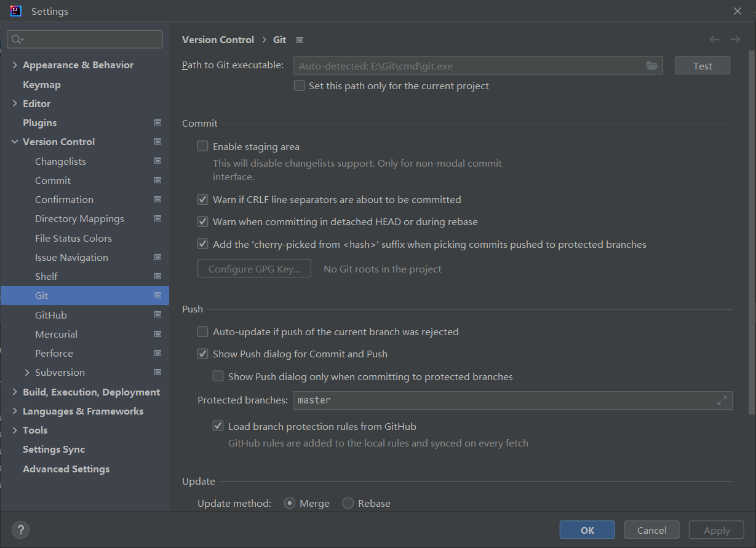Click project icon beside Perforce row
The width and height of the screenshot is (756, 548).
(158, 353)
